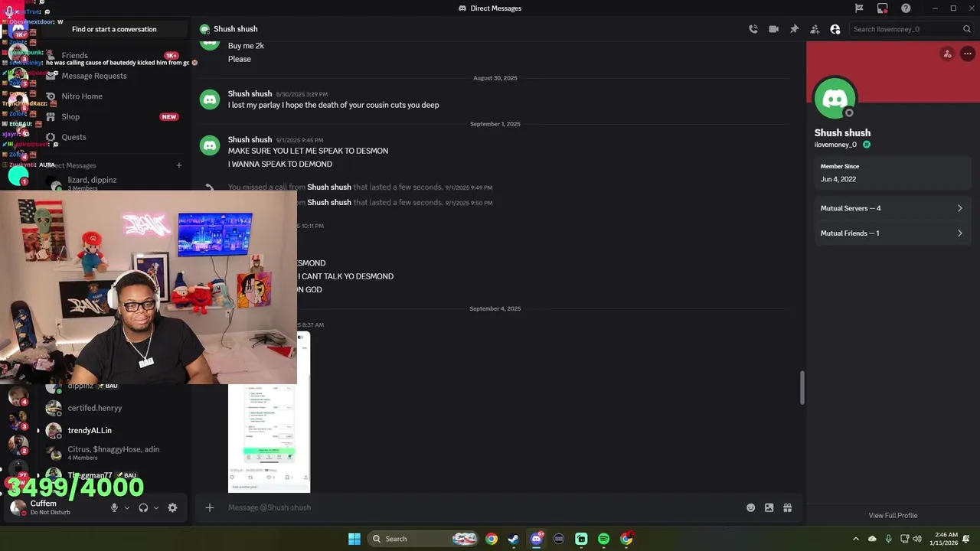Open server icon with 4 notification badge

18,396
